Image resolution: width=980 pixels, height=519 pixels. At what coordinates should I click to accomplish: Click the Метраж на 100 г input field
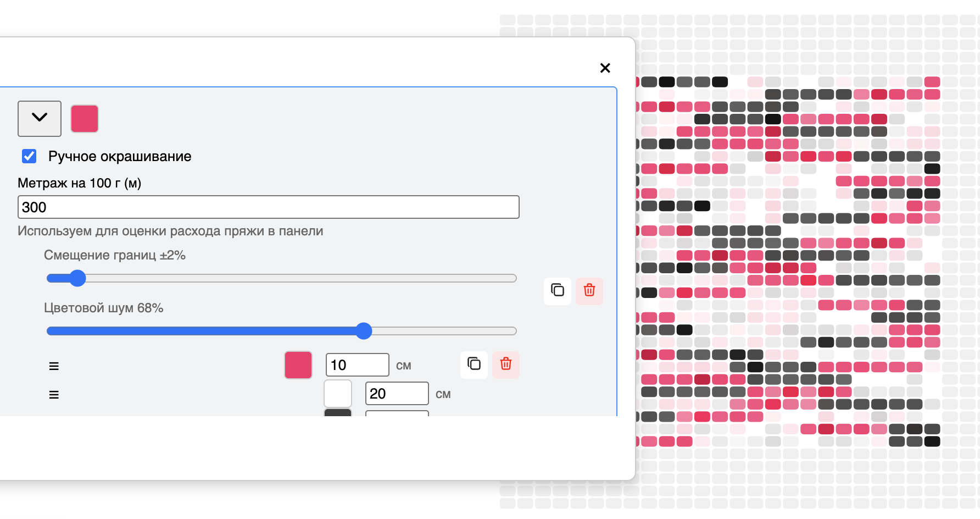[268, 207]
